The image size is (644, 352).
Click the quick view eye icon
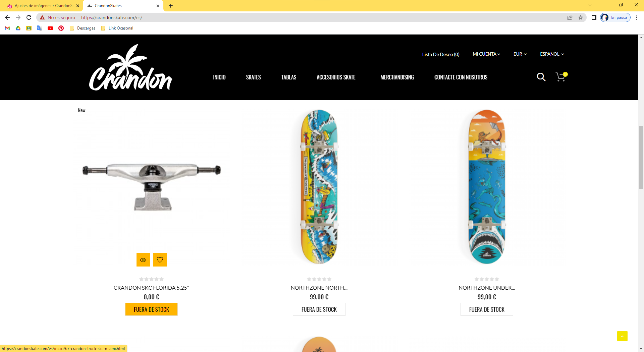tap(143, 260)
